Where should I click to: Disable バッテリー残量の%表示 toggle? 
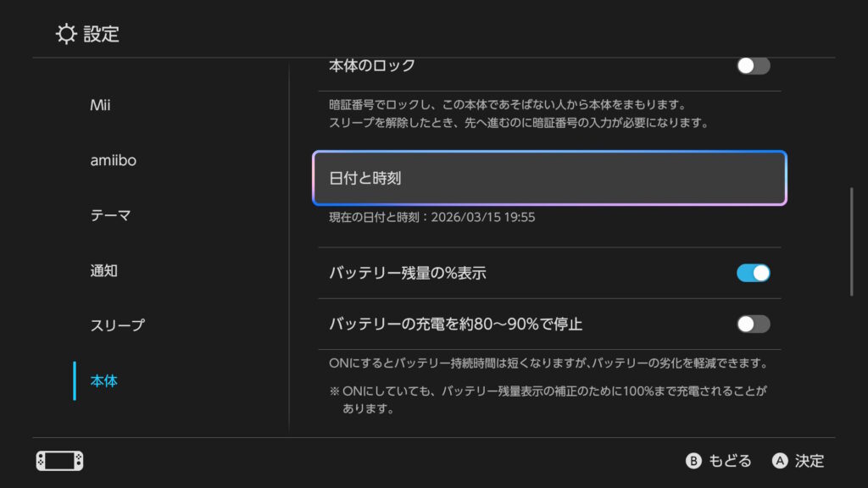tap(753, 273)
